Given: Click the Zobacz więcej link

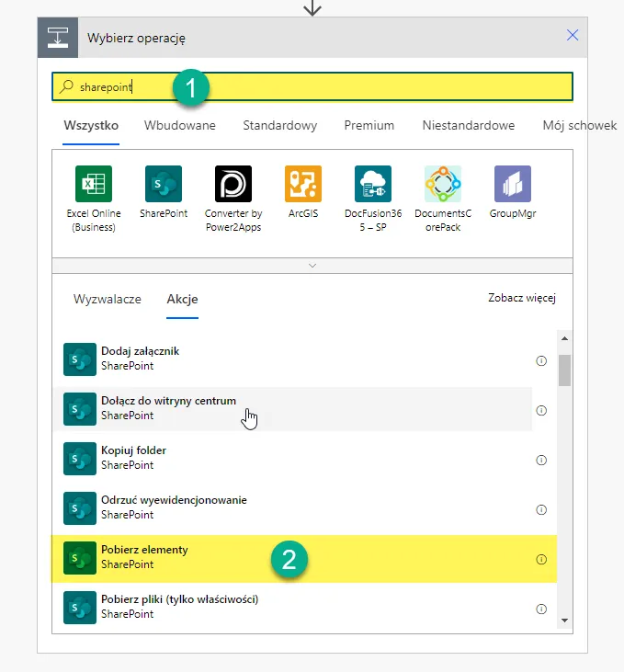Looking at the screenshot, I should pyautogui.click(x=521, y=298).
